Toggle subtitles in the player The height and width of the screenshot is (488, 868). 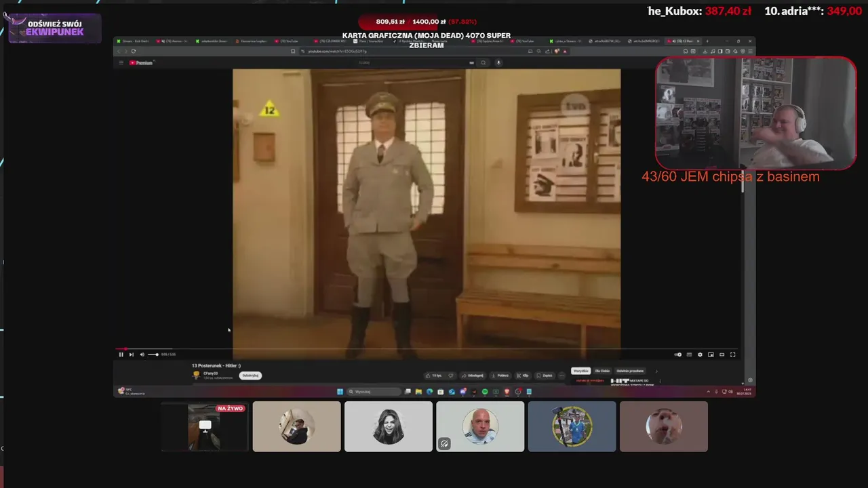point(689,354)
